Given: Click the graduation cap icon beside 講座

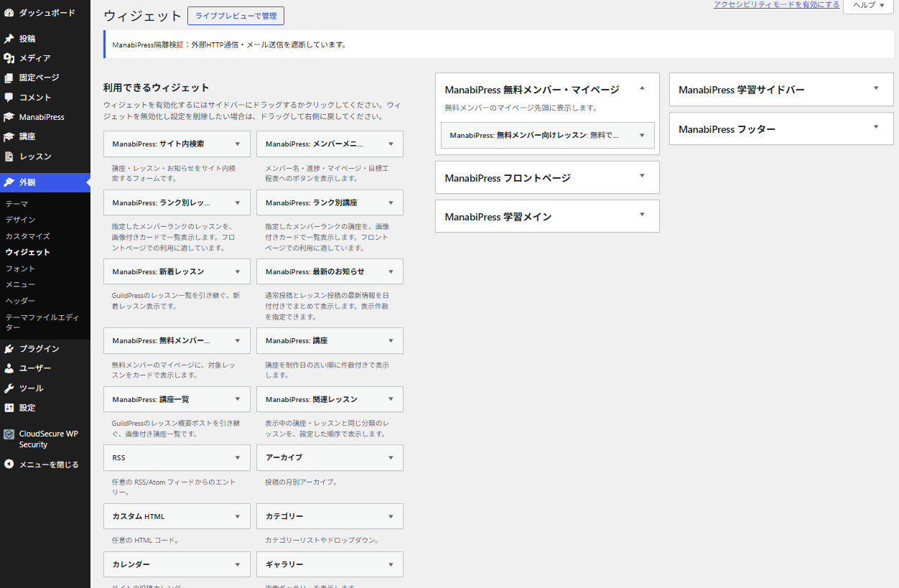Looking at the screenshot, I should [9, 136].
